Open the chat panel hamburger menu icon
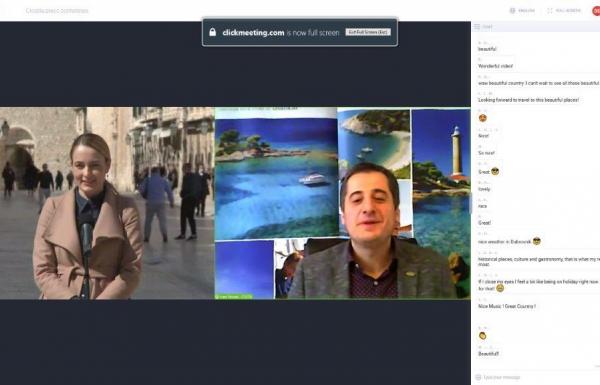The width and height of the screenshot is (600, 385). pyautogui.click(x=477, y=27)
